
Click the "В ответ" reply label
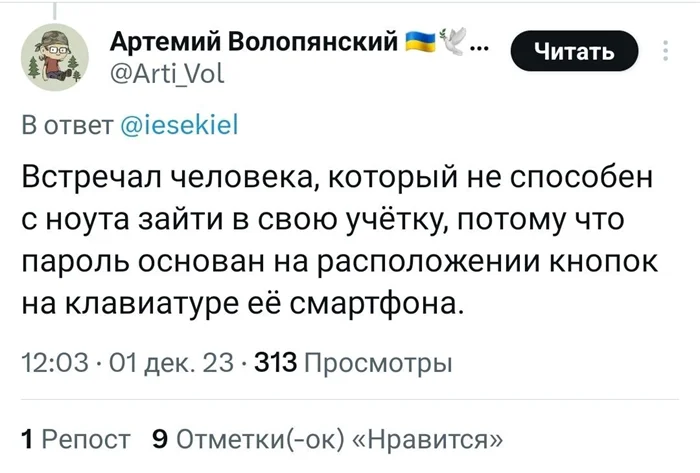[67, 127]
